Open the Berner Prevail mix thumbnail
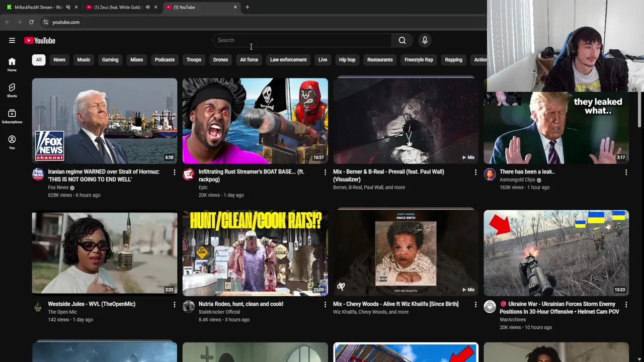The image size is (644, 362). (x=406, y=121)
